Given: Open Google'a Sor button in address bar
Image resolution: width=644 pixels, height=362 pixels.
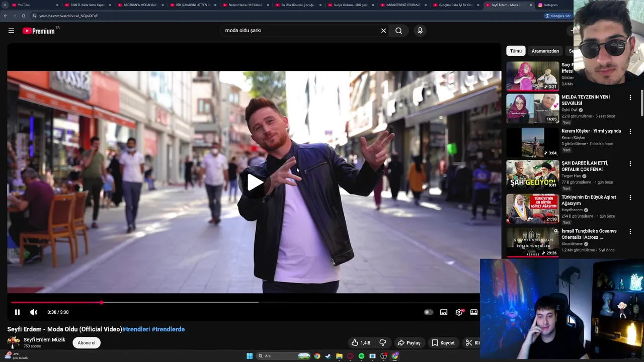Looking at the screenshot, I should coord(558,16).
